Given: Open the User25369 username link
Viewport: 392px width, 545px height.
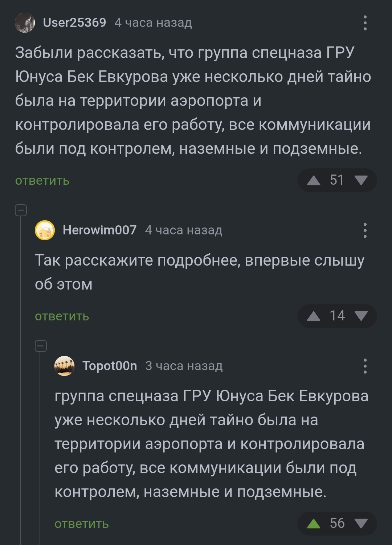Looking at the screenshot, I should point(74,22).
